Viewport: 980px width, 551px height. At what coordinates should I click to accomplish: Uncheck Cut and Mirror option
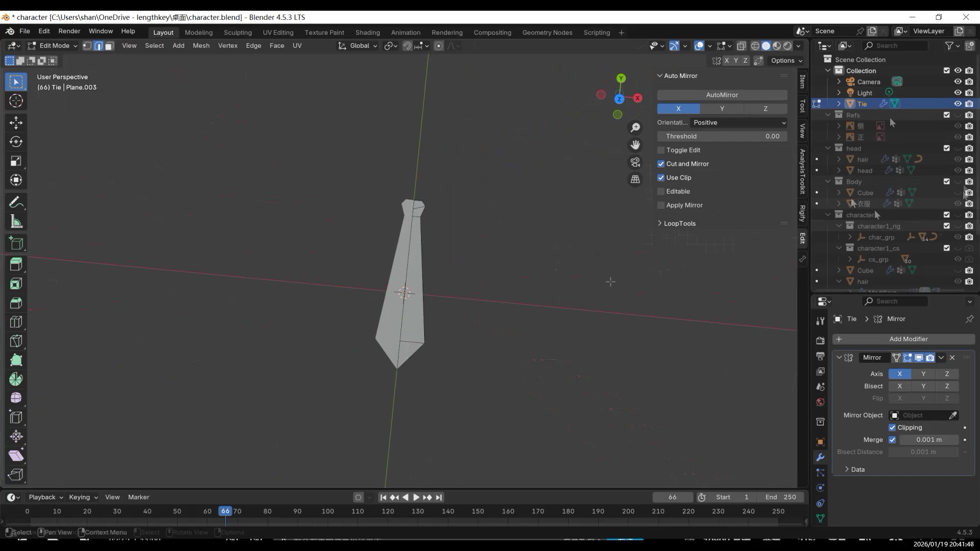click(661, 164)
